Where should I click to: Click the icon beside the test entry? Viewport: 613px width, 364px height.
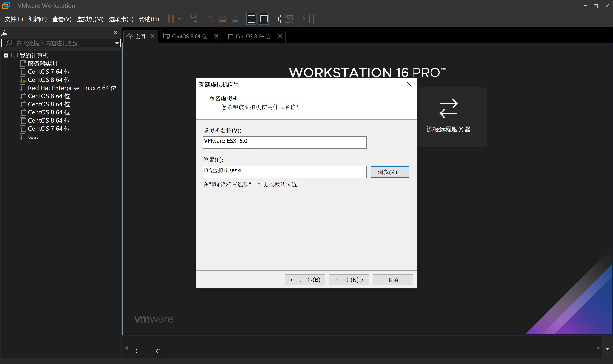pos(23,137)
